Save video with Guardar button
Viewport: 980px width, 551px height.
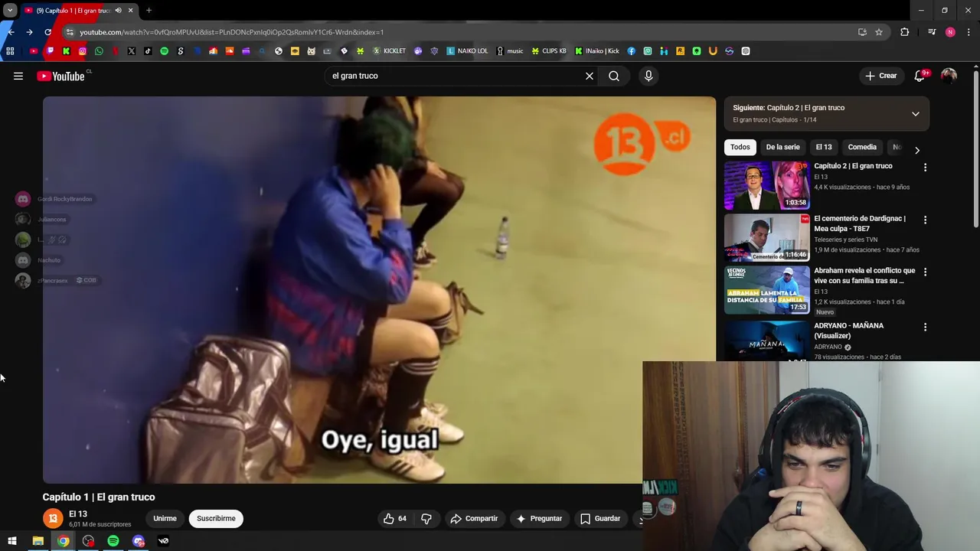600,519
